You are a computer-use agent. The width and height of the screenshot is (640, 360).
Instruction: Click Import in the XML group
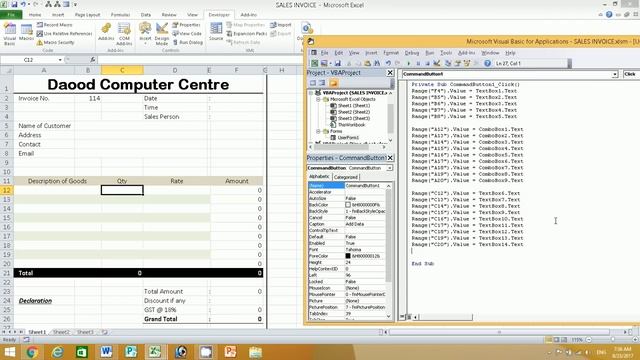281,25
